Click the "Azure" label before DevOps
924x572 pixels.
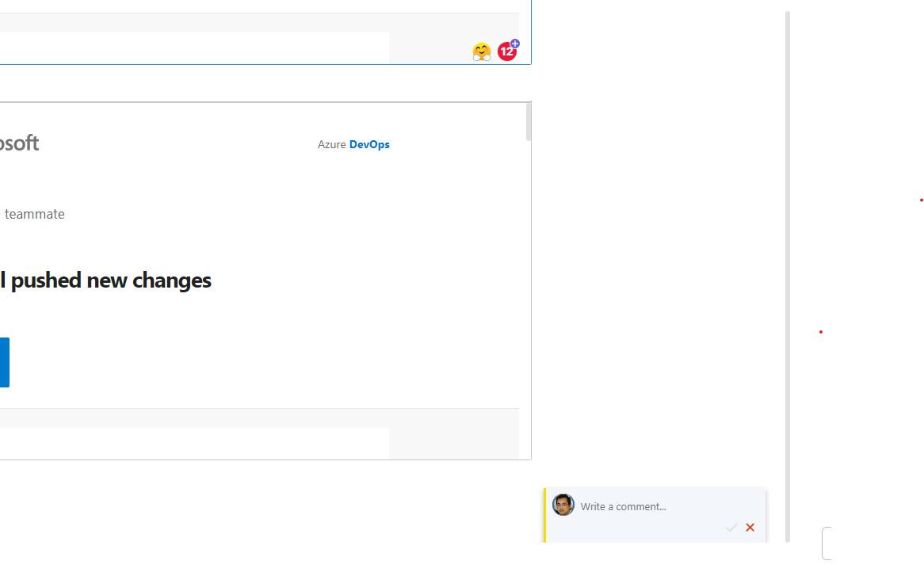point(332,144)
